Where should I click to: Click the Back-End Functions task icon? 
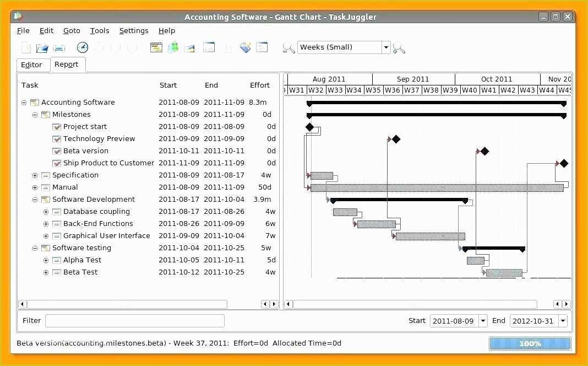click(x=57, y=224)
